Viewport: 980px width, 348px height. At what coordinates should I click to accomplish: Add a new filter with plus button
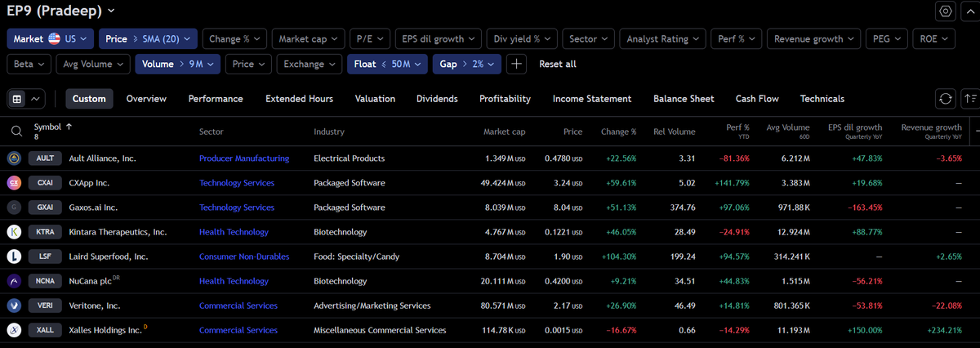(516, 63)
